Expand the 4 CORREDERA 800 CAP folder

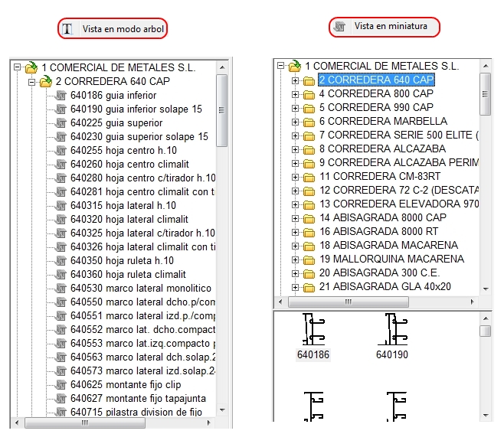click(x=295, y=94)
